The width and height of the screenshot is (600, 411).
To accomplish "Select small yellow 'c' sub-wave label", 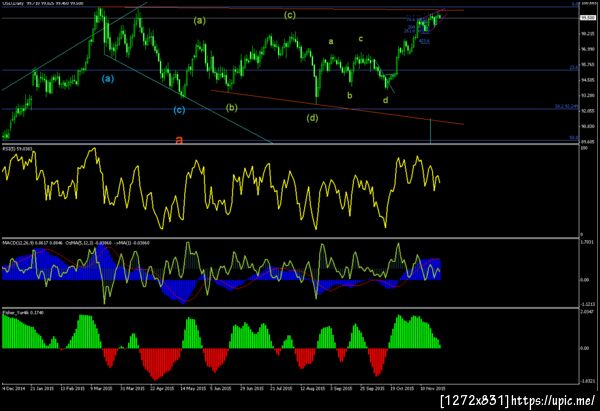I will (360, 39).
